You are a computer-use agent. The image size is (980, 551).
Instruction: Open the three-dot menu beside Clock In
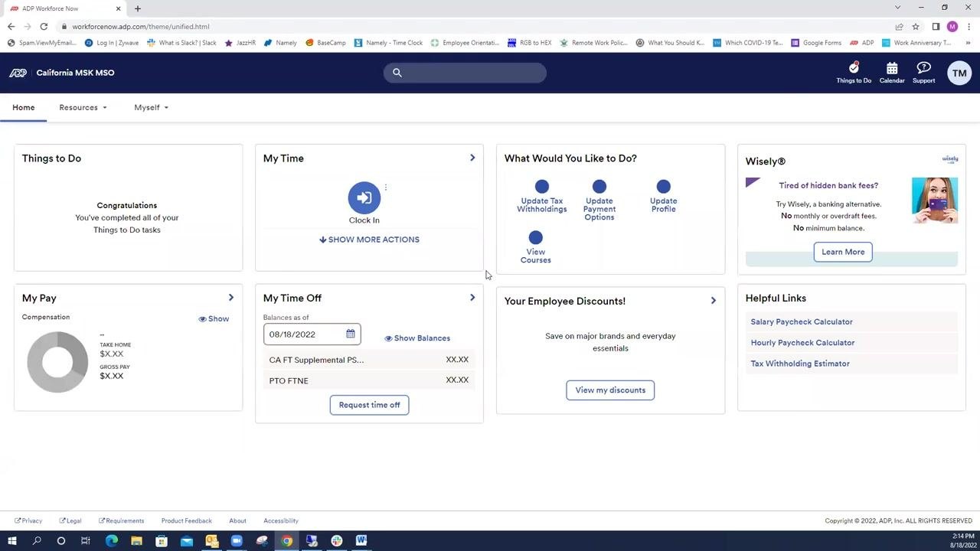click(386, 187)
